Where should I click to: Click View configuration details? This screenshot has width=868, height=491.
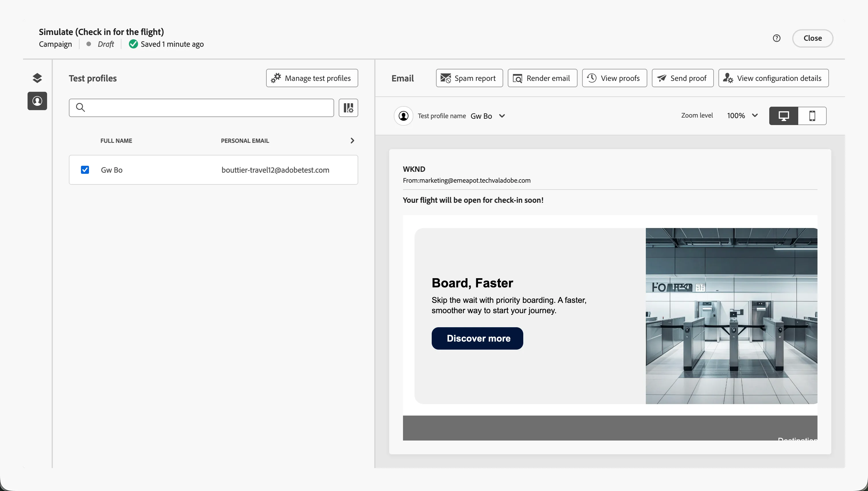[773, 78]
